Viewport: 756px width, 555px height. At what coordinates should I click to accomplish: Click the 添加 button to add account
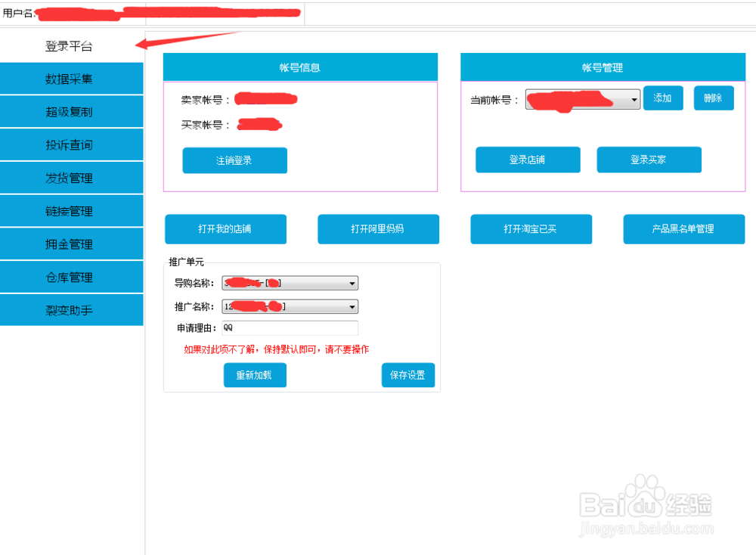coord(663,98)
